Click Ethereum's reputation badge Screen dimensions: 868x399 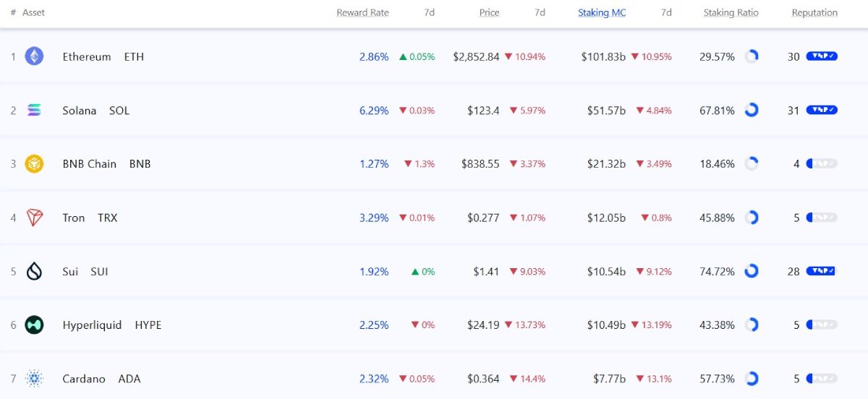pos(822,56)
